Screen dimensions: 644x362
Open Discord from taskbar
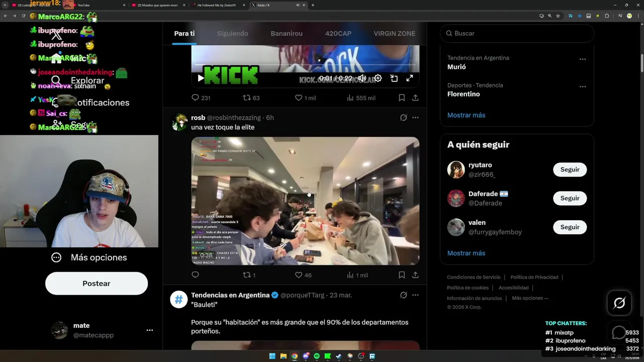305,356
